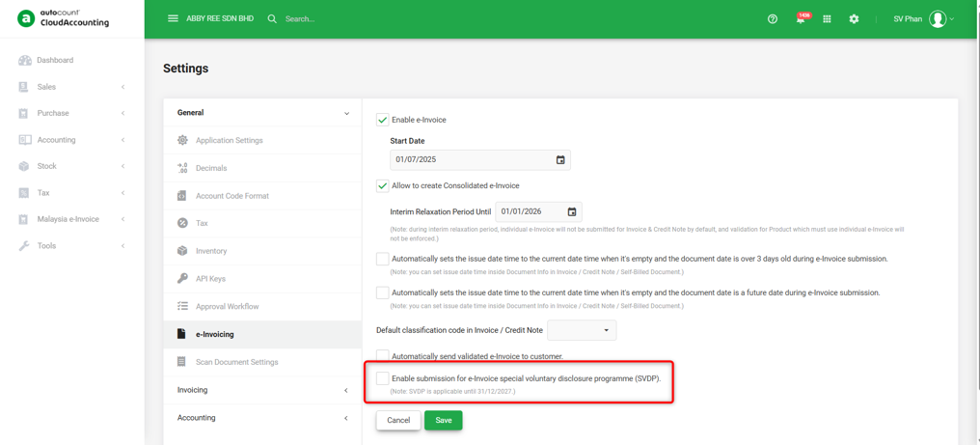Expand the Sales sidebar menu
The image size is (980, 445).
click(x=72, y=86)
